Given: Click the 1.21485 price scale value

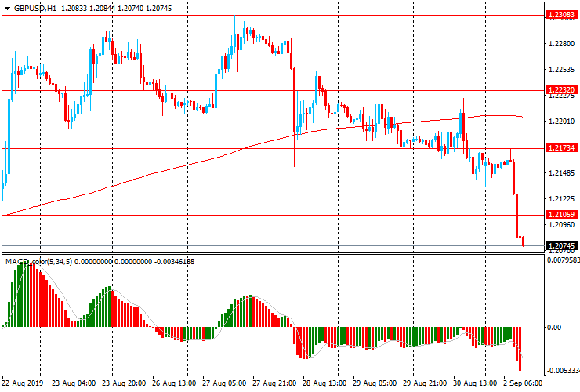Looking at the screenshot, I should (x=561, y=173).
